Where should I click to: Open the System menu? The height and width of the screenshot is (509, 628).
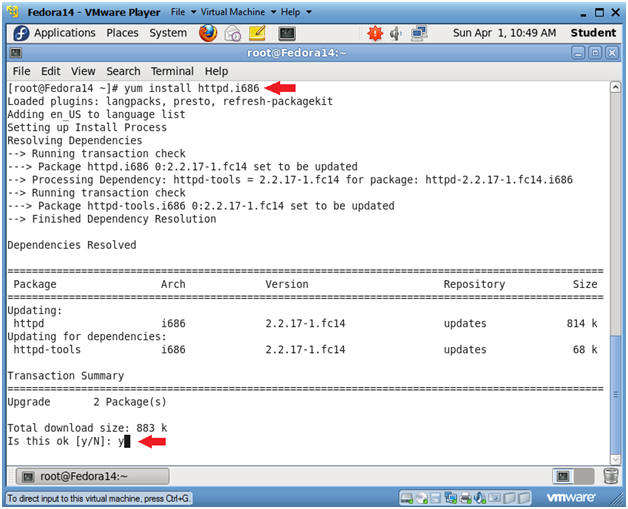168,33
